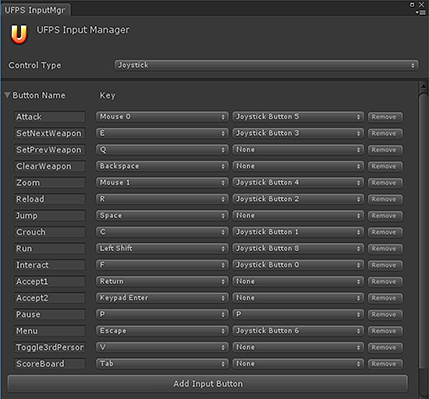Open SetPrevWeapon key dropdown showing Q
Screen dimensions: 429x399
(162, 150)
